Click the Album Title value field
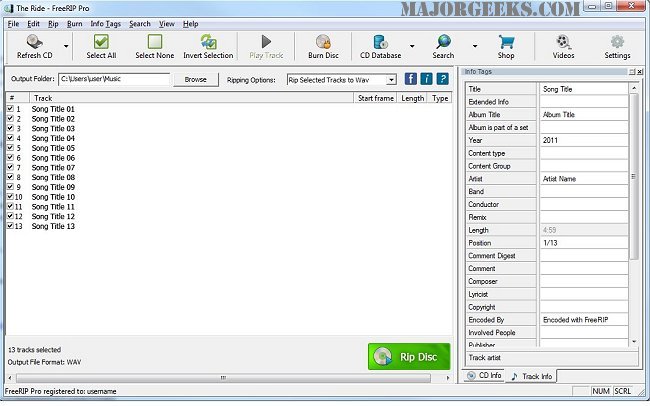650x406 pixels. (584, 114)
